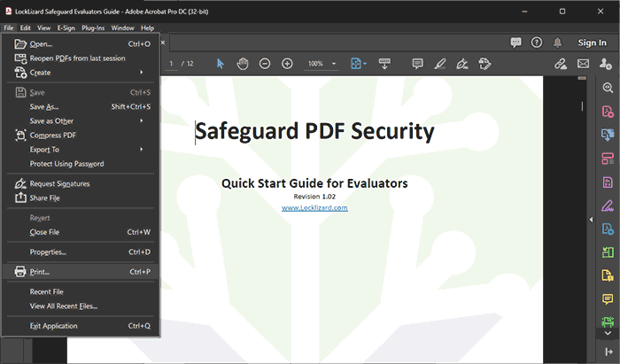This screenshot has width=620, height=364.
Task: Activate the Hand pan tool
Action: click(243, 64)
